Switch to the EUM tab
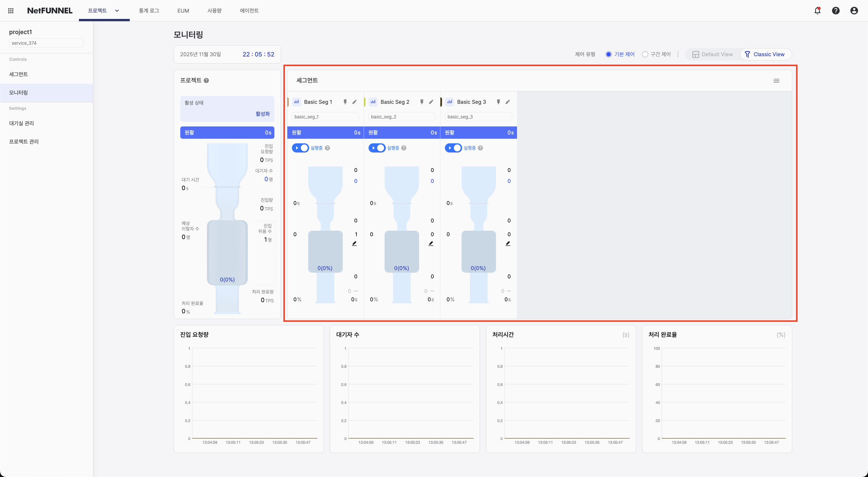868x477 pixels. coord(183,10)
